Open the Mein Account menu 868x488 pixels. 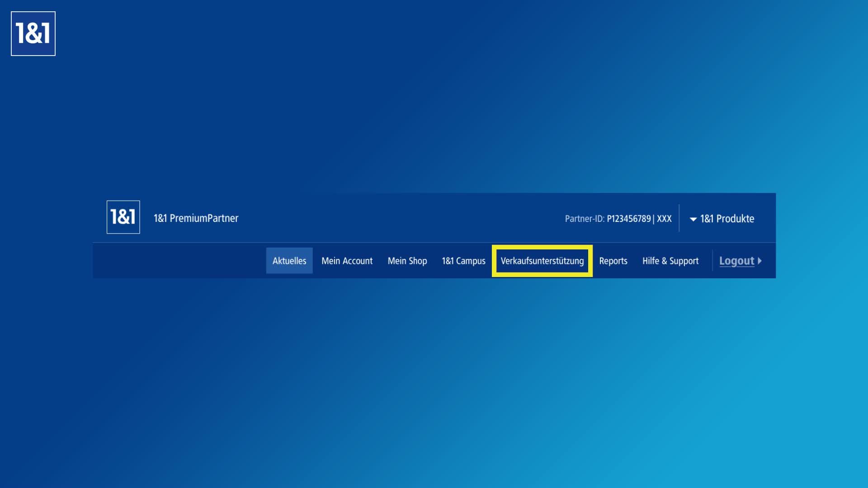click(x=347, y=261)
